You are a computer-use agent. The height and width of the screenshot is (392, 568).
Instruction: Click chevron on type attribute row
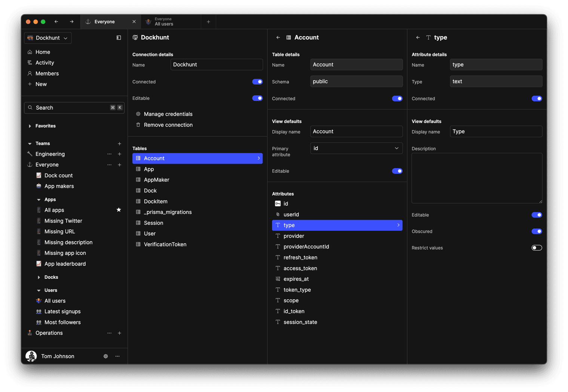[x=398, y=225]
